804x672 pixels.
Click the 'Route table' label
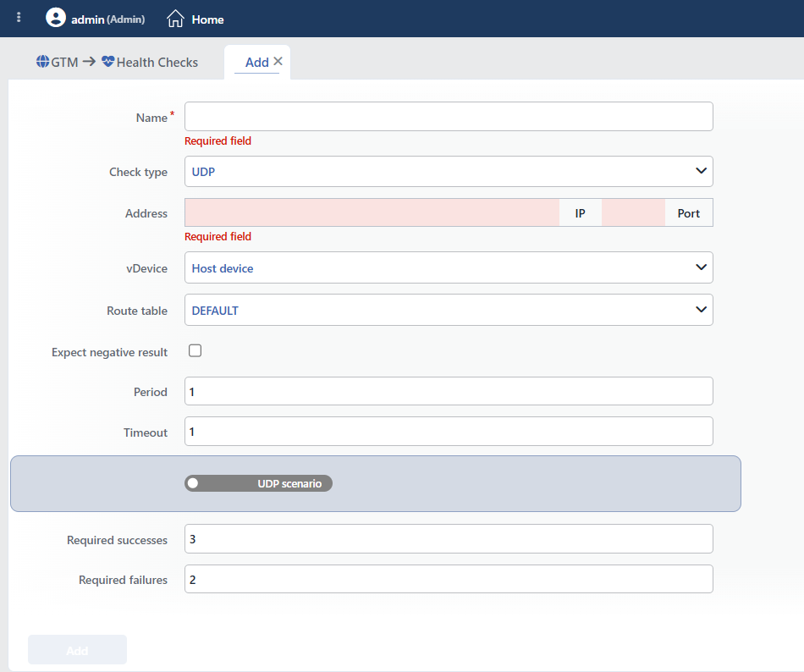(x=137, y=311)
